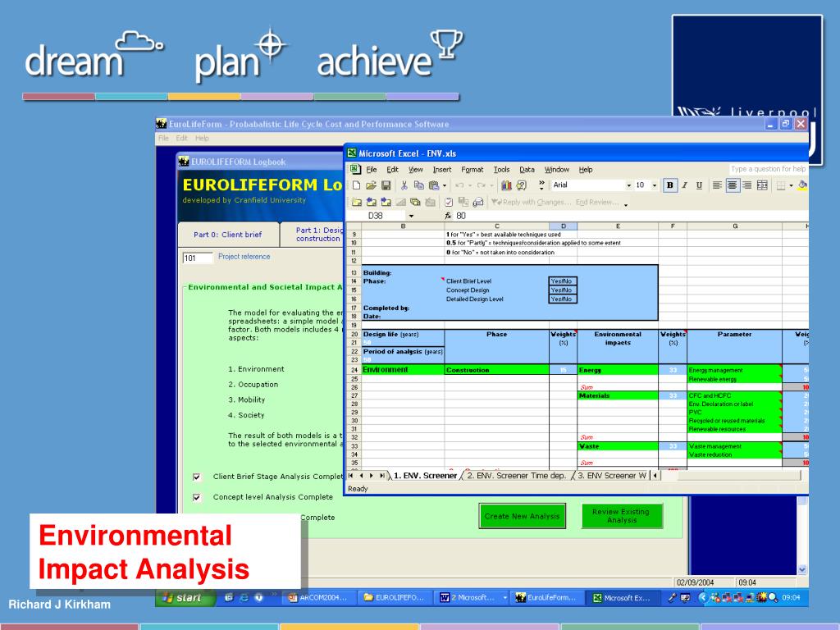Click the Copy icon in Excel toolbar
The image size is (840, 630).
(419, 185)
